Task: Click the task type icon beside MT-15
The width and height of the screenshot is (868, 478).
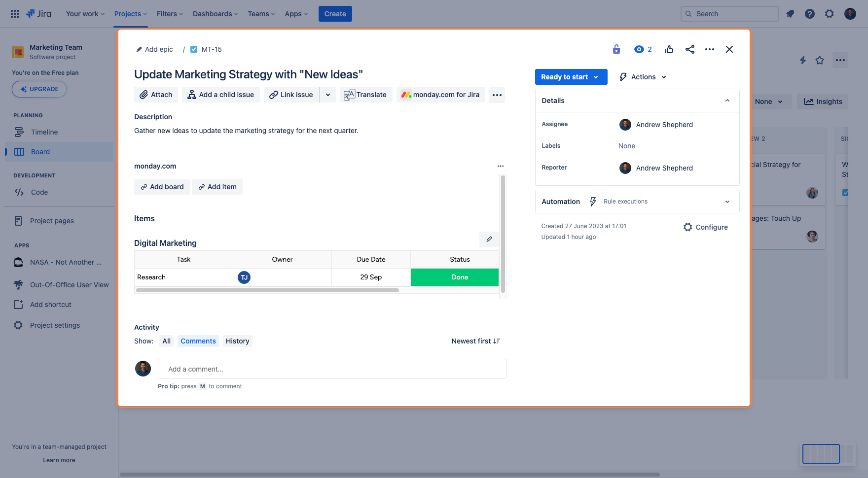Action: pos(194,49)
